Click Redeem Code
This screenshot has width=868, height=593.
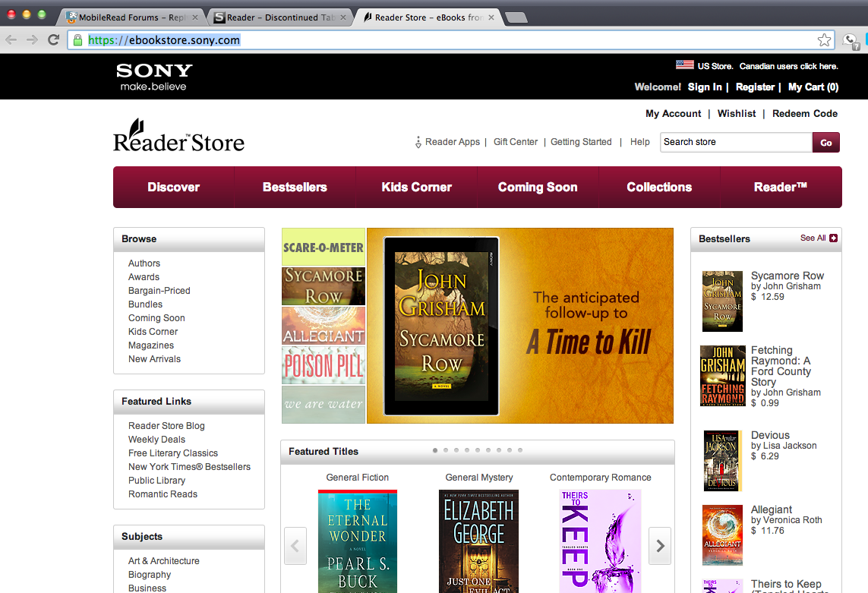pos(805,113)
